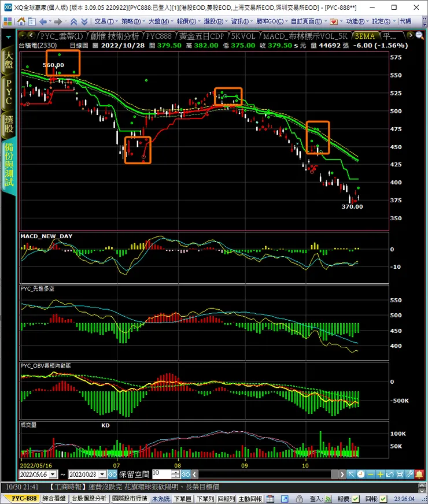Open the page list icon beside home
Screen dimensions: 428x504
[32, 21]
